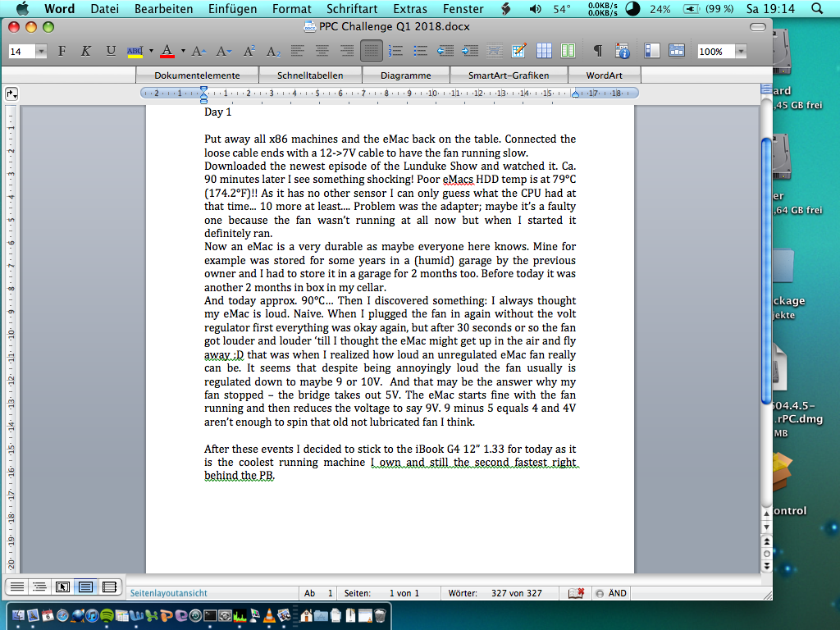The image size is (840, 630).
Task: Insert a table grid
Action: (x=544, y=51)
